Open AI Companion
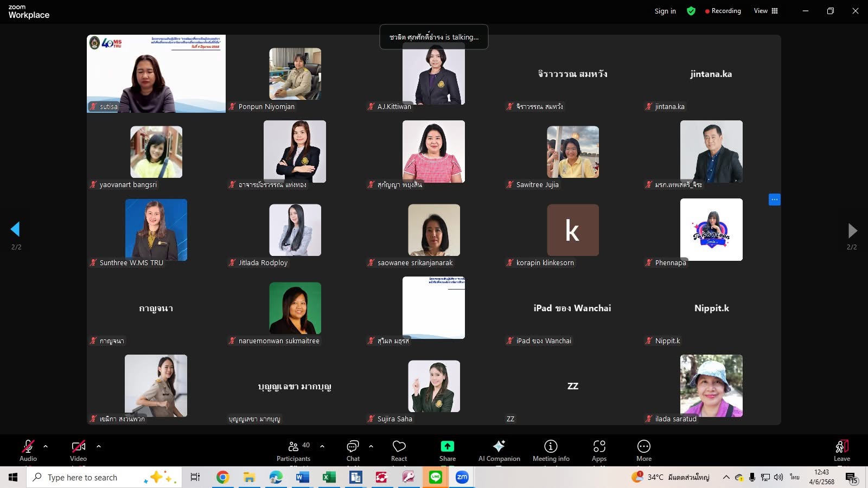The image size is (868, 488). (499, 450)
